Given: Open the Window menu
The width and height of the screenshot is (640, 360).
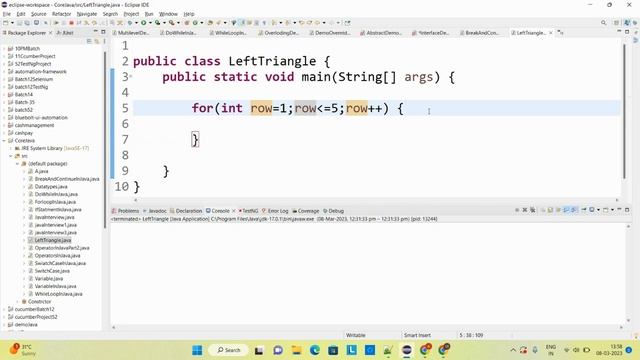Looking at the screenshot, I should click(x=168, y=14).
